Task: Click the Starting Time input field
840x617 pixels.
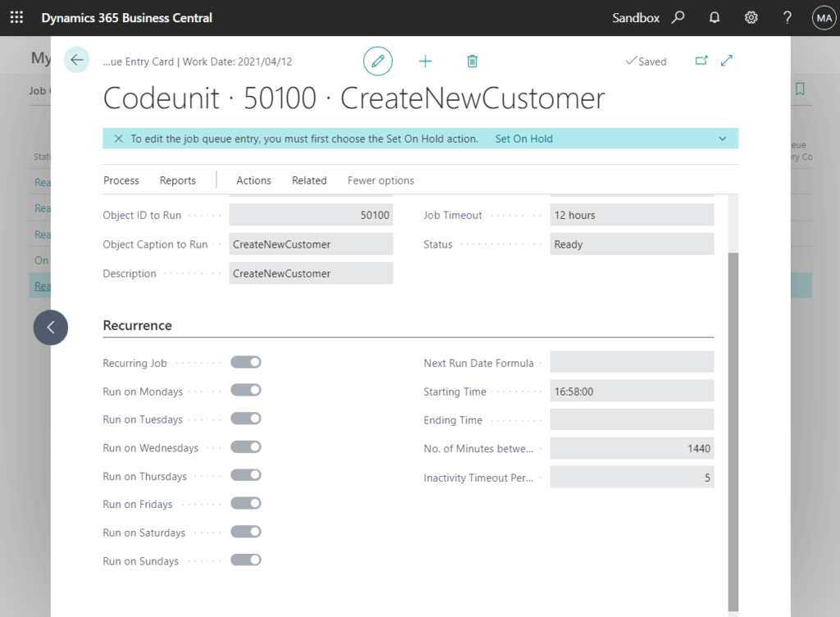Action: coord(632,391)
